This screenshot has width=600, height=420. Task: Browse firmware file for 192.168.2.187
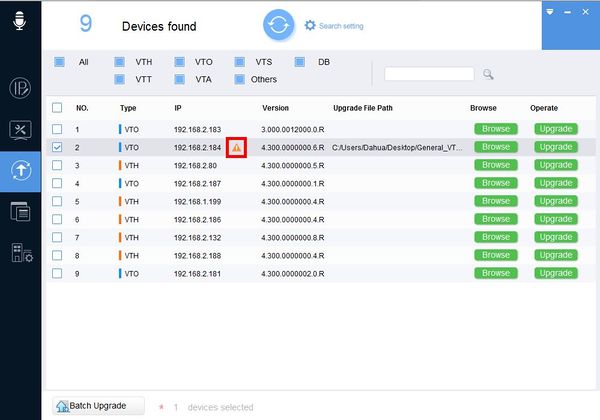click(x=496, y=183)
